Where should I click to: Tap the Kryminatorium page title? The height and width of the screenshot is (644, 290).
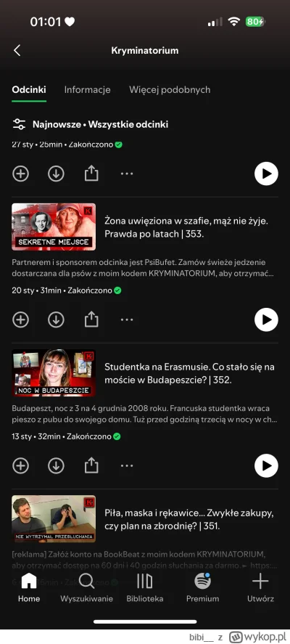145,51
